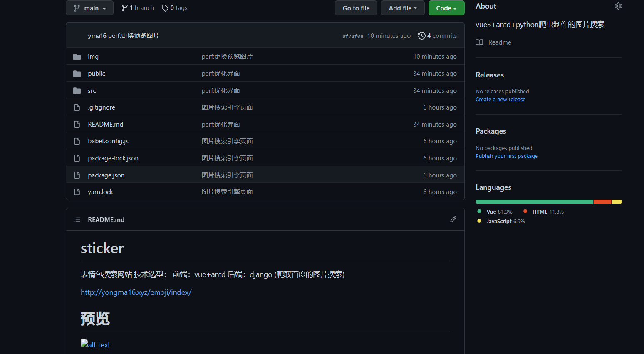Open the green Code dropdown
Screen dimensions: 644x354
[x=446, y=8]
